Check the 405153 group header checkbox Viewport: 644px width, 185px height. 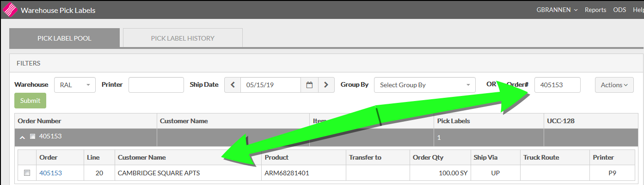tap(32, 137)
